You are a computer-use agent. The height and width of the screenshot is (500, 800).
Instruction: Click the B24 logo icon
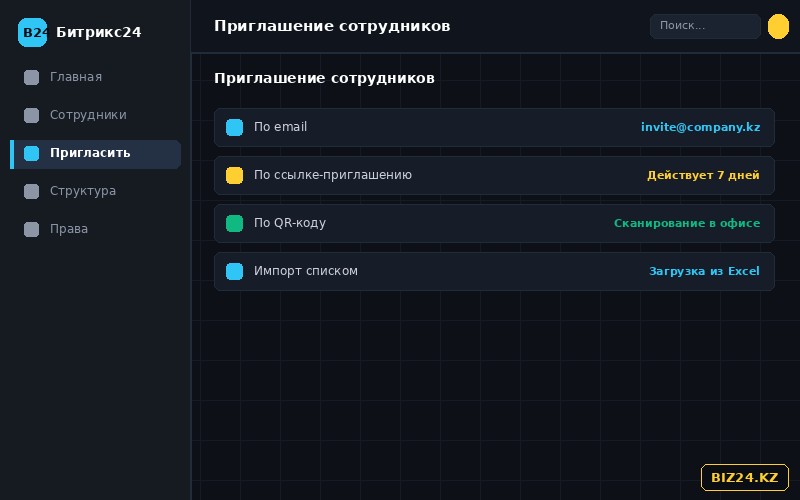32,32
